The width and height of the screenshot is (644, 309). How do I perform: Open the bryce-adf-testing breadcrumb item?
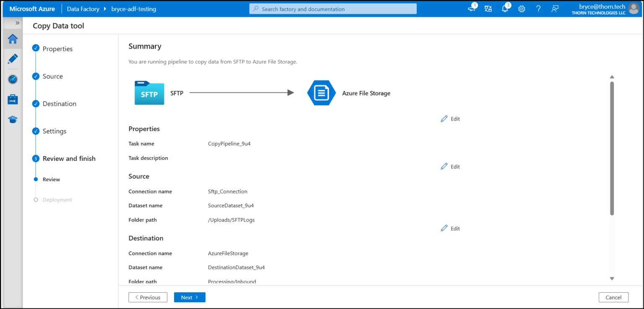(133, 8)
